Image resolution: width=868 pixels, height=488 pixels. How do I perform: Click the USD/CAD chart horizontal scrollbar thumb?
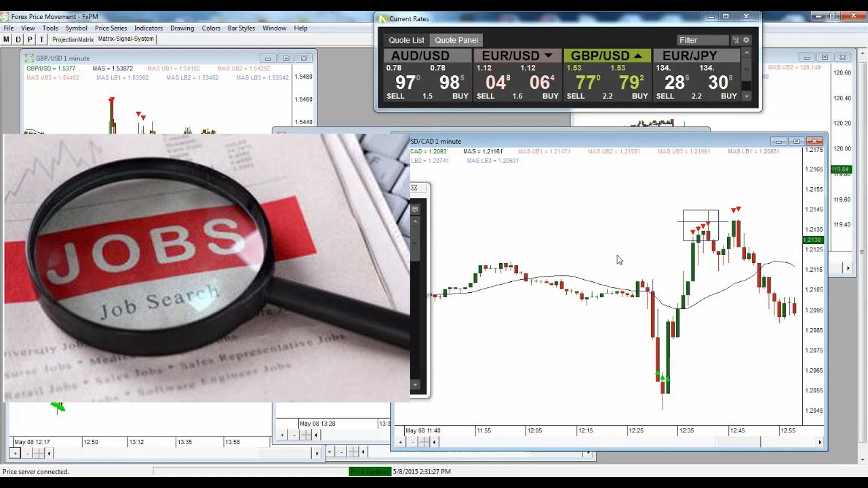pyautogui.click(x=738, y=442)
